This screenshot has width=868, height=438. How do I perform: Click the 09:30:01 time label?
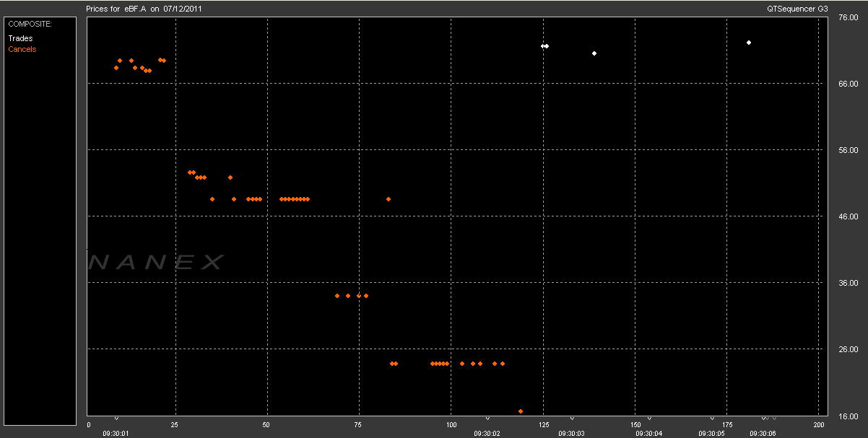coord(116,433)
